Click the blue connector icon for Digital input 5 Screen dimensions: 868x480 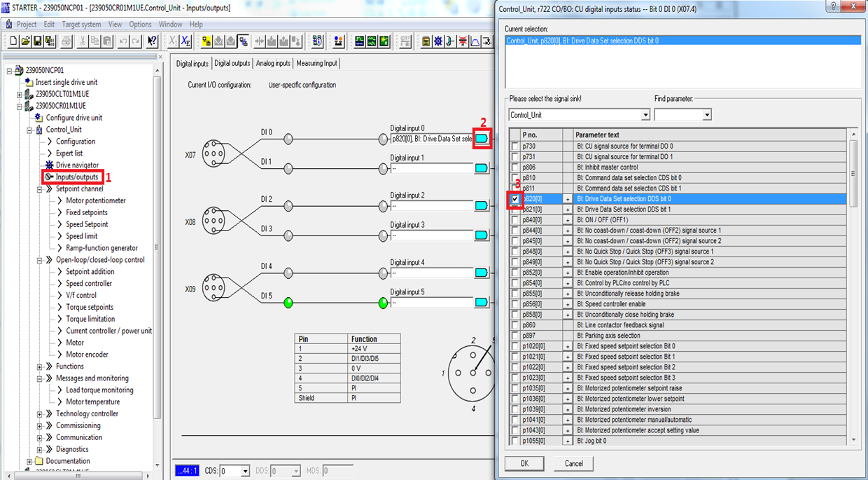point(482,303)
